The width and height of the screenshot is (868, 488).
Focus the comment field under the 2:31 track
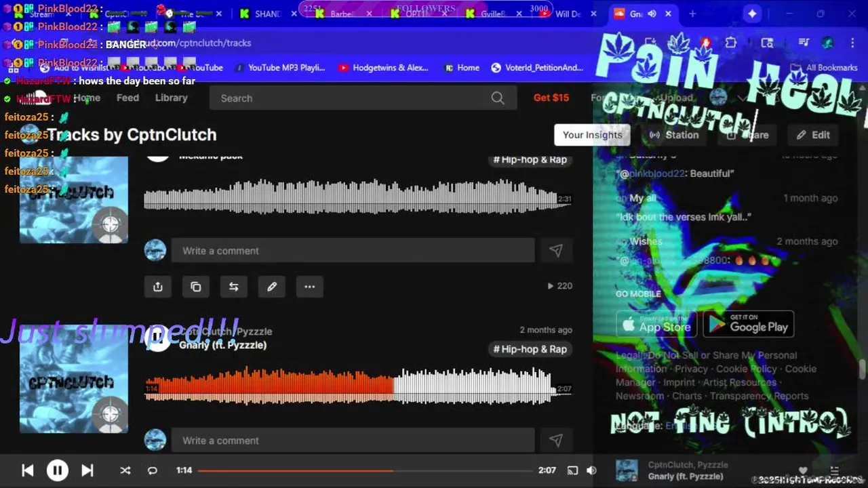(353, 251)
